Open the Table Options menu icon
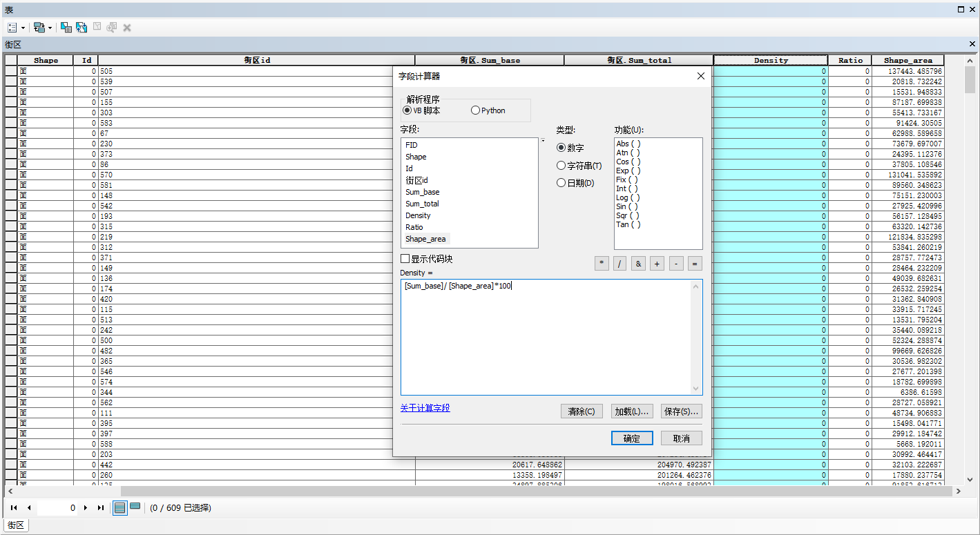Image resolution: width=980 pixels, height=535 pixels. [12, 27]
